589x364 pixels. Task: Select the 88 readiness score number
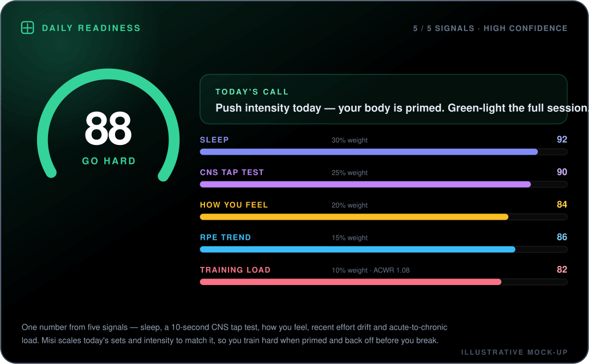(x=108, y=129)
